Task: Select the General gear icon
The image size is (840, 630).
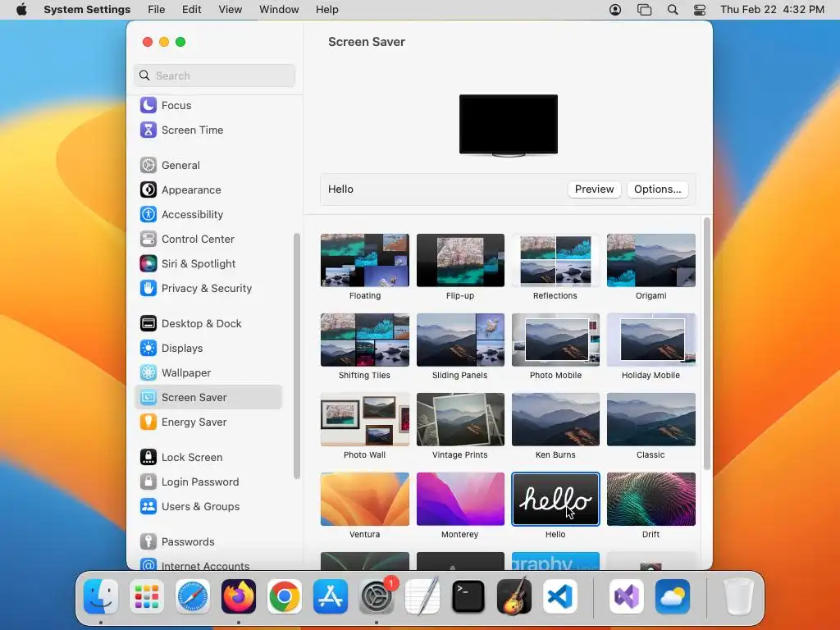Action: (148, 165)
